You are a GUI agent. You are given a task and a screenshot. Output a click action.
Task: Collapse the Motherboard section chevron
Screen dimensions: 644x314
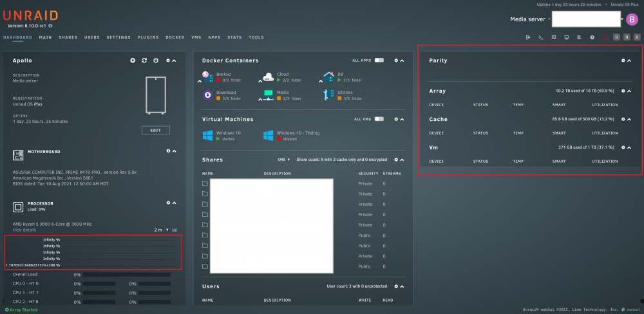pos(174,151)
